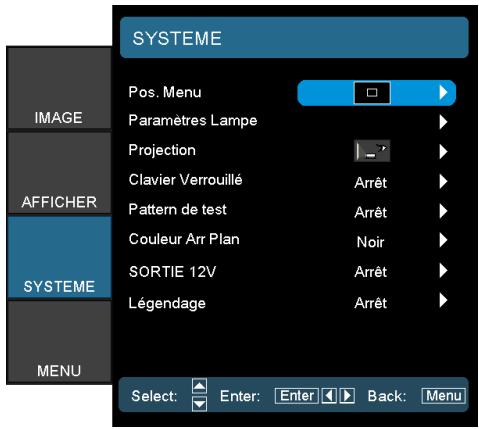Select the Paramètres Lampe entry
This screenshot has height=429, width=479.
(193, 121)
